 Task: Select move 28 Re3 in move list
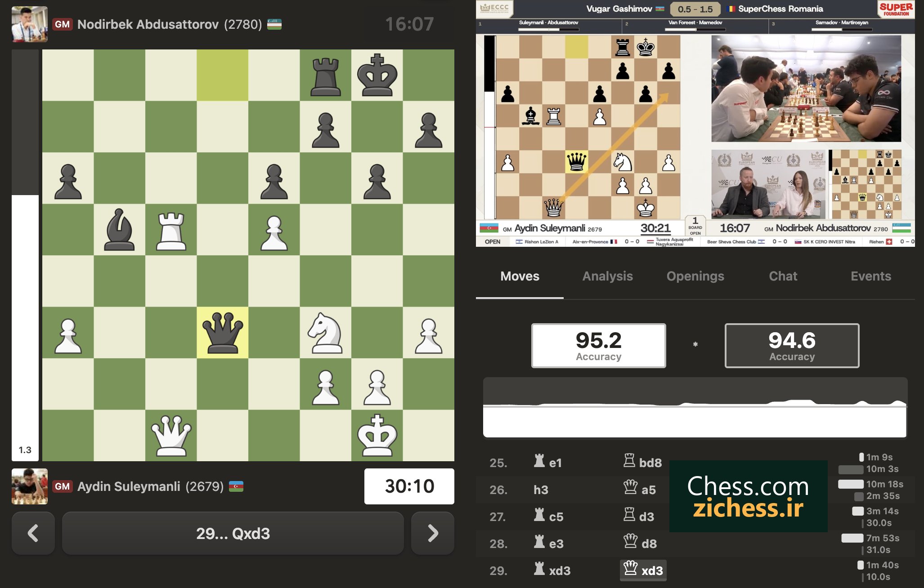click(548, 543)
